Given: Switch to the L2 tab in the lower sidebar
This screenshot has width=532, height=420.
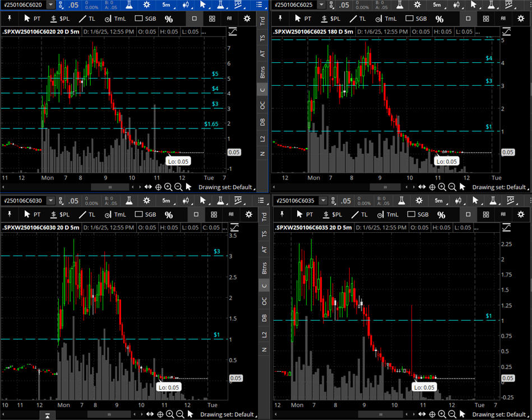Looking at the screenshot, I should (x=262, y=334).
